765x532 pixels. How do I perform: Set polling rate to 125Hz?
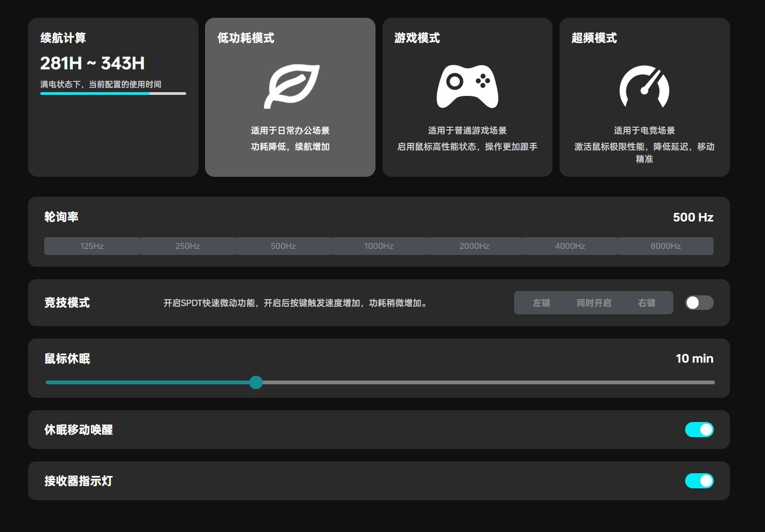pyautogui.click(x=92, y=246)
